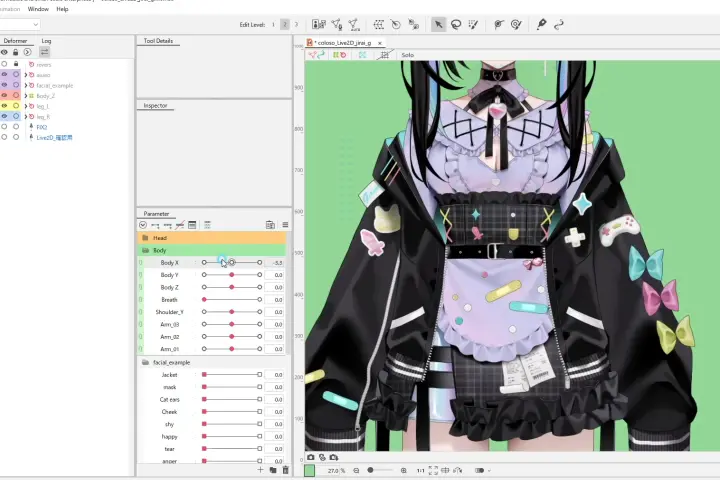
Task: Open the Parameter panel hamburger menu
Action: click(x=285, y=225)
